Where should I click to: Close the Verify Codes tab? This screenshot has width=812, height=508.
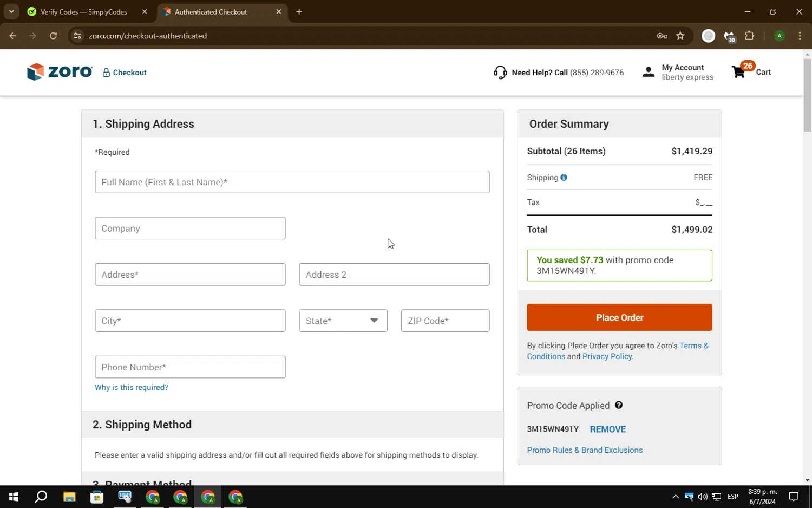click(145, 11)
